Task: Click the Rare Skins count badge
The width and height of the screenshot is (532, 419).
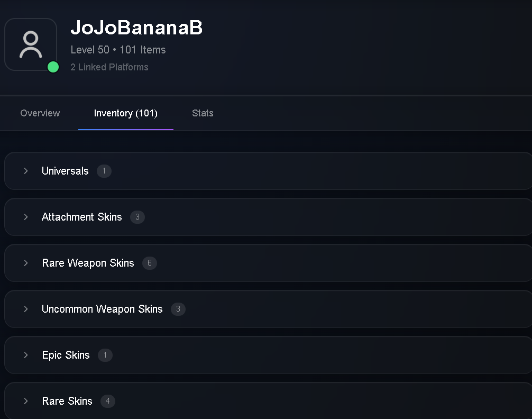Action: tap(107, 401)
